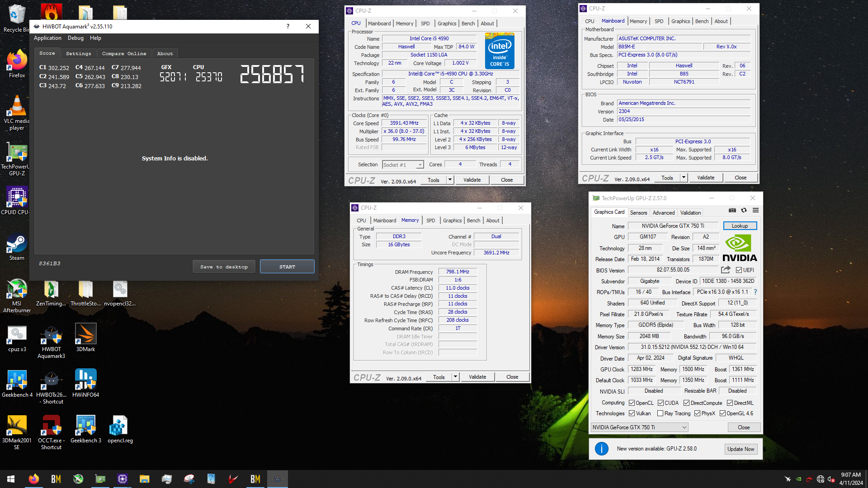Click the Tools button in CPU-Z CPU window
The image size is (868, 488).
tap(434, 180)
